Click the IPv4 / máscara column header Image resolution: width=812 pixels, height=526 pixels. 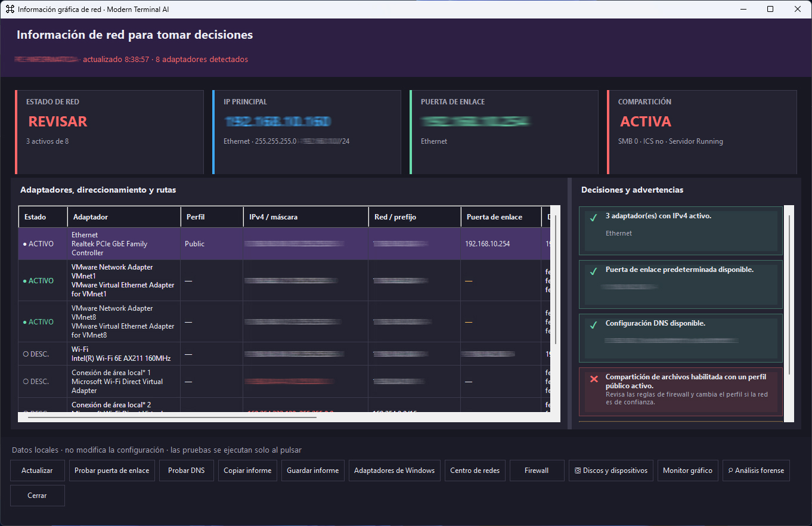pos(306,217)
